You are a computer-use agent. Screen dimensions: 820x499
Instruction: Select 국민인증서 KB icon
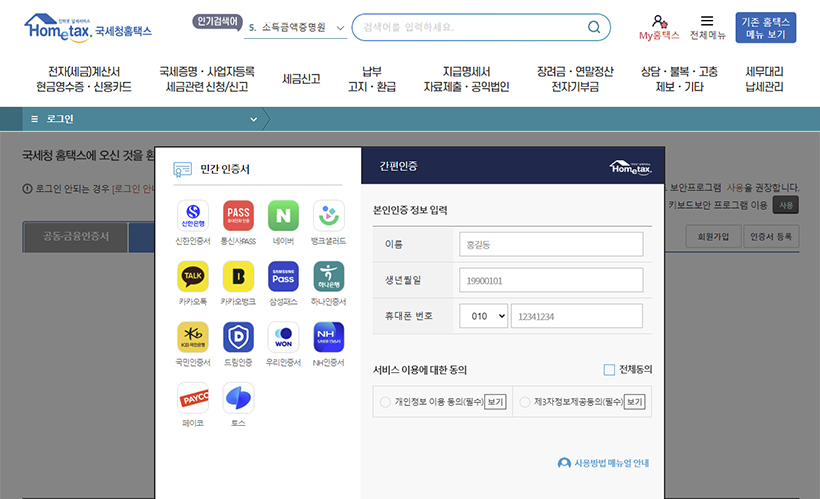pyautogui.click(x=193, y=337)
